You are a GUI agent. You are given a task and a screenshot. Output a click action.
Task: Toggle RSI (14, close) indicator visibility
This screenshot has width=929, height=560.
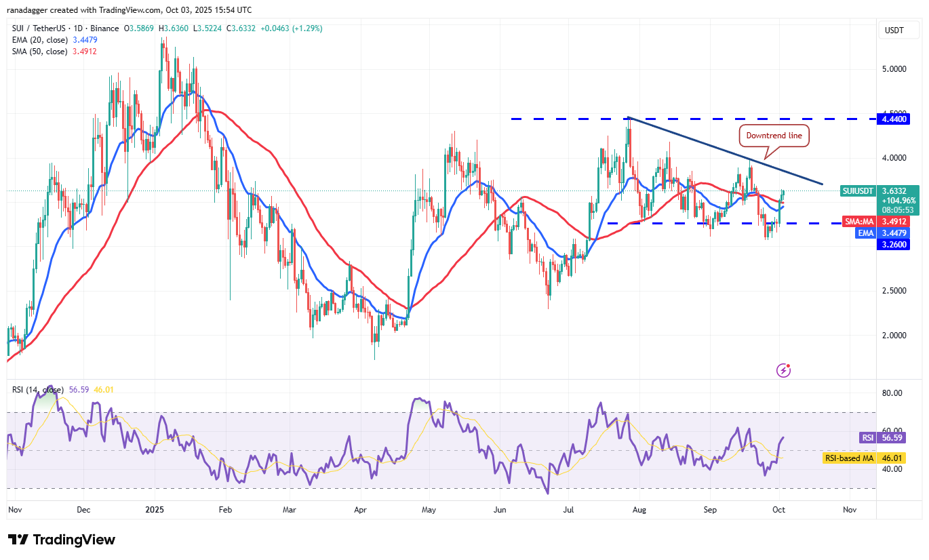click(37, 390)
